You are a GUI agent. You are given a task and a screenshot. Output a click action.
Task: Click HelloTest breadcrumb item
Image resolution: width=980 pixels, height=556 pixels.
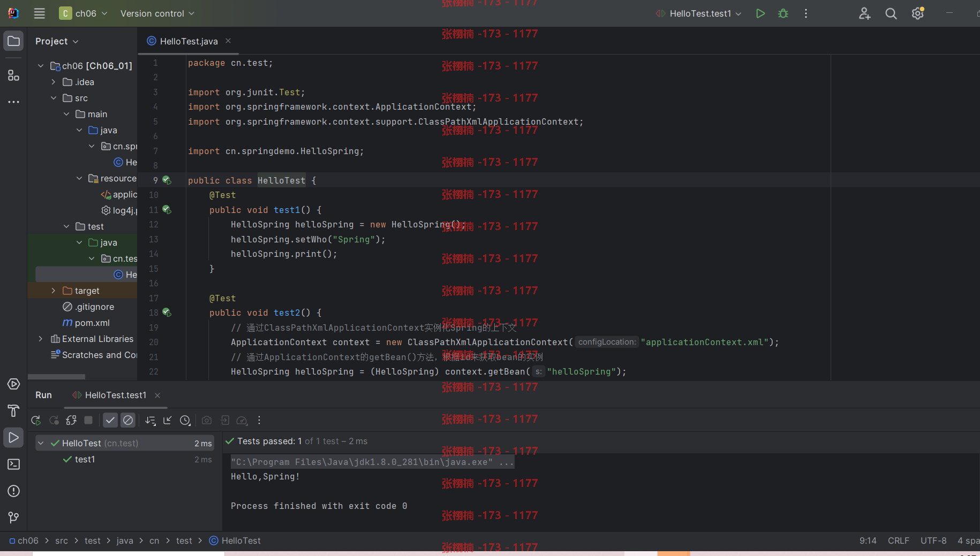coord(235,541)
